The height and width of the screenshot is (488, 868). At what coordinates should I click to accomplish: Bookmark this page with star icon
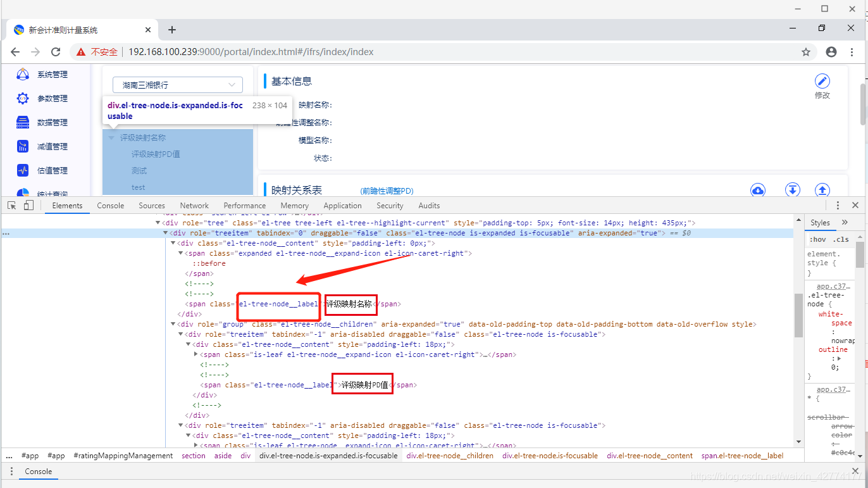806,52
